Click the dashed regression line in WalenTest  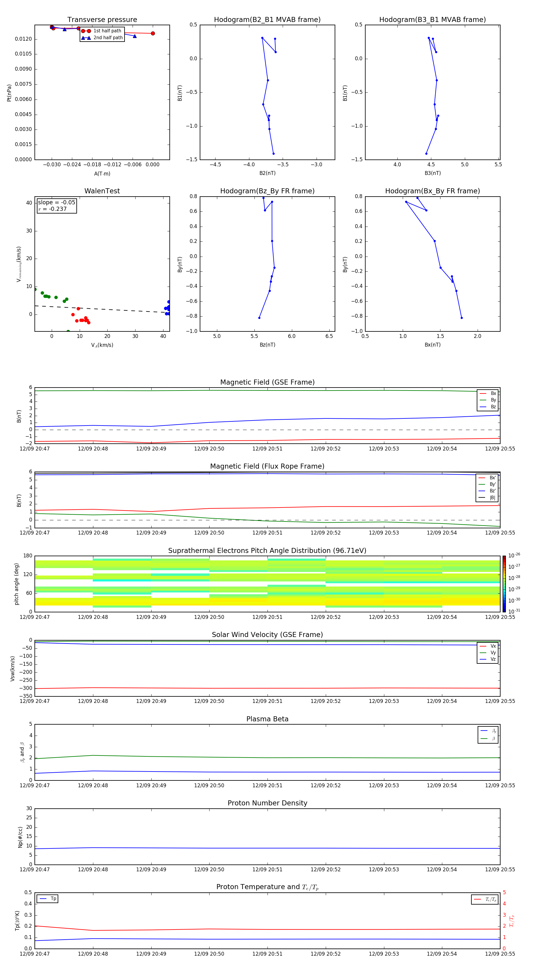[x=102, y=309]
